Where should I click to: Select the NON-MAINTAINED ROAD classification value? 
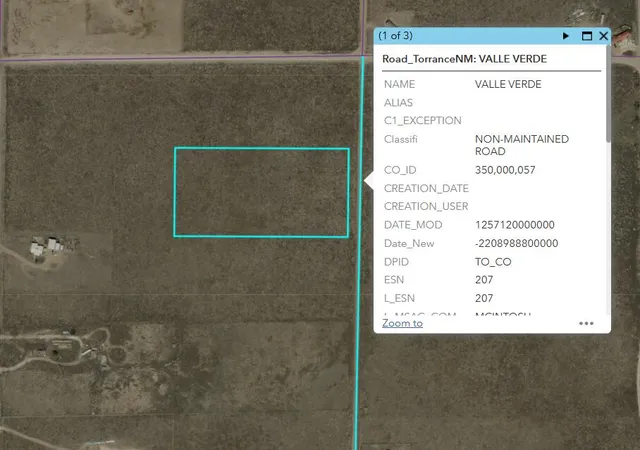pyautogui.click(x=522, y=145)
